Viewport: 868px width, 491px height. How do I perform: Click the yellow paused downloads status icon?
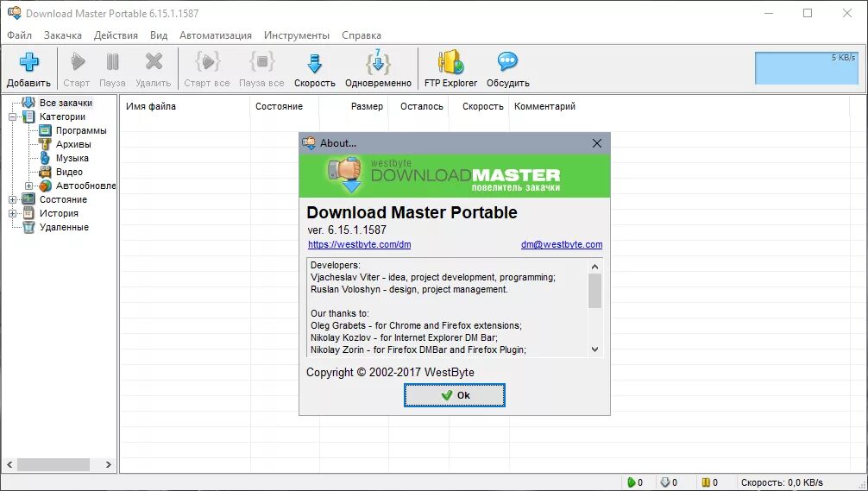[x=706, y=482]
